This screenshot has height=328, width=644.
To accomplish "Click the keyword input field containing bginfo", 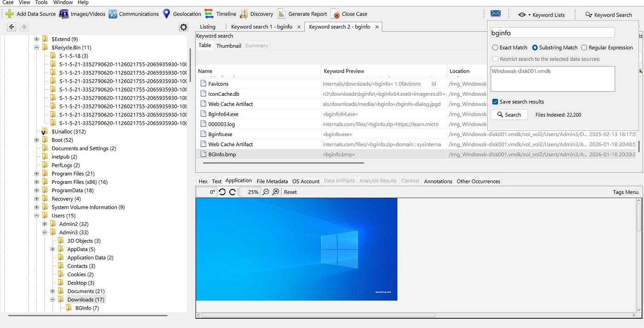I will [x=552, y=33].
